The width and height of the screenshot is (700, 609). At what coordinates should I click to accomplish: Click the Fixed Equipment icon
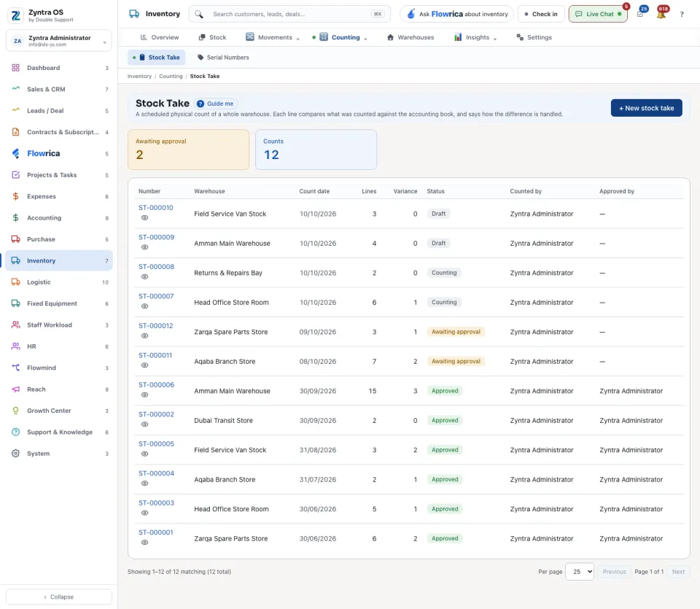tap(15, 303)
